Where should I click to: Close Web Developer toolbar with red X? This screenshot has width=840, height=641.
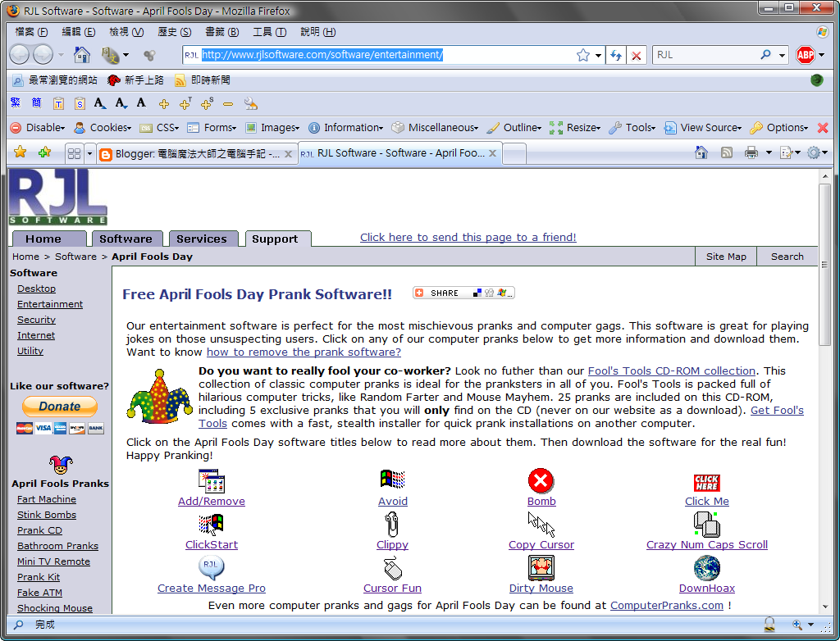[823, 127]
